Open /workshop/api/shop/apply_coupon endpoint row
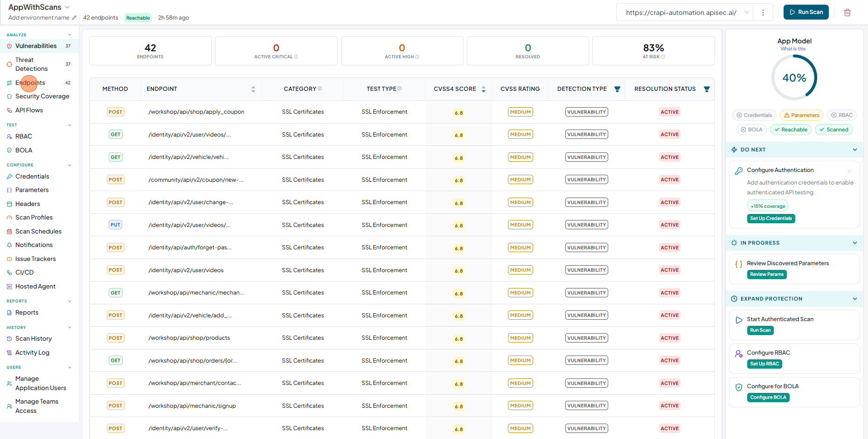 coord(402,112)
